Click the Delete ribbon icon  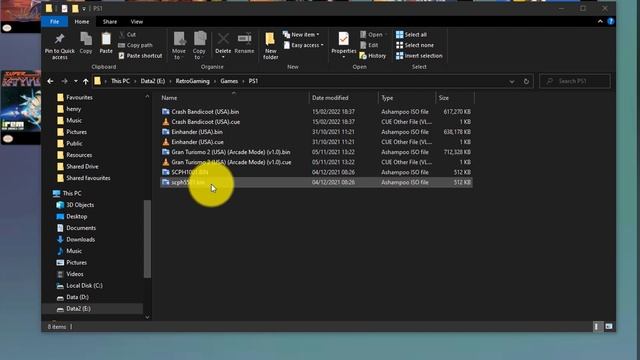[x=223, y=39]
